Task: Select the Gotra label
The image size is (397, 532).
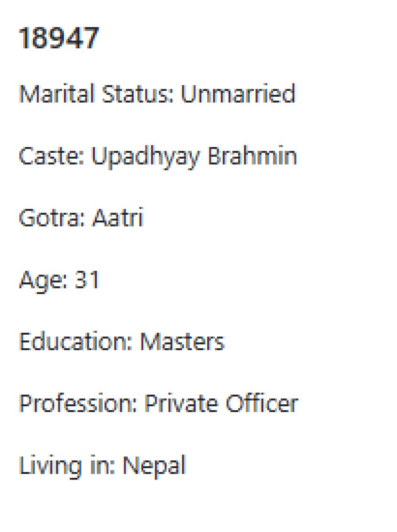Action: [x=52, y=217]
